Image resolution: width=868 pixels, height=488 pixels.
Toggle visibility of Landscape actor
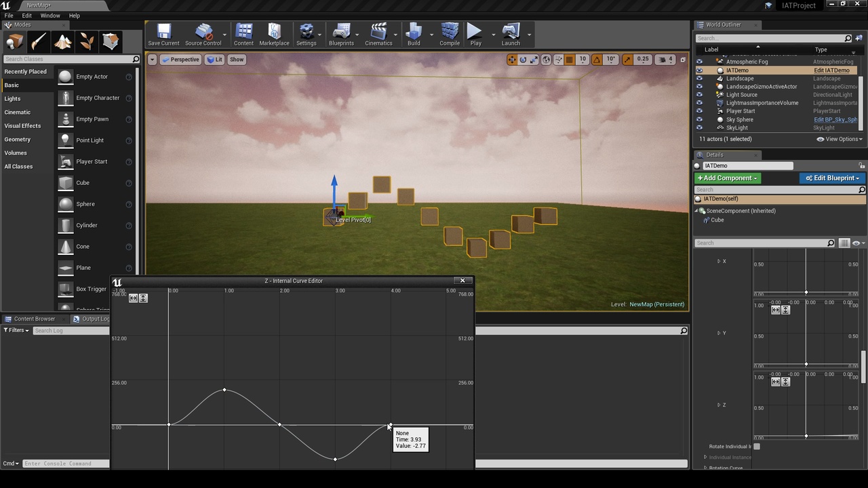pos(699,79)
